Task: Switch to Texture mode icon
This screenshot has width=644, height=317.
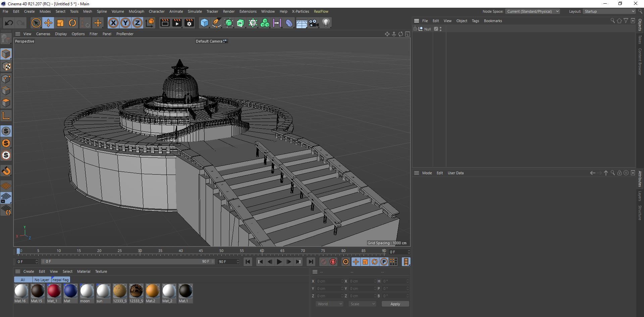Action: 6,66
